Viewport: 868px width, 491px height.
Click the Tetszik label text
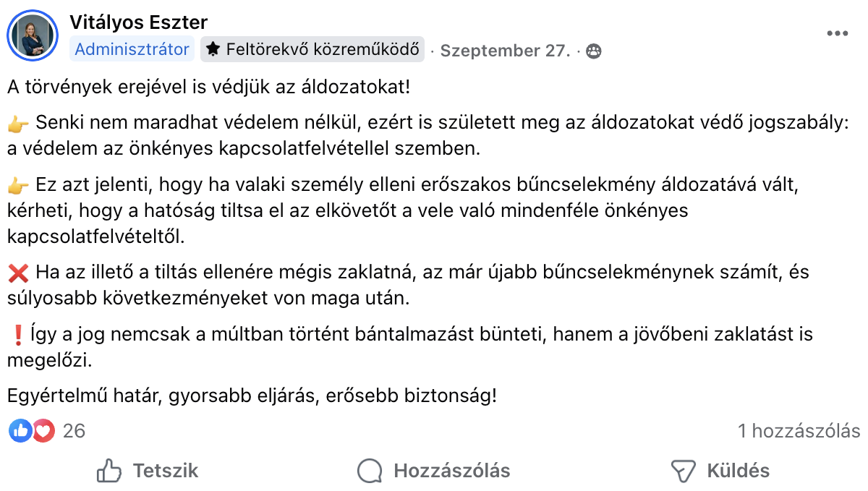point(165,471)
